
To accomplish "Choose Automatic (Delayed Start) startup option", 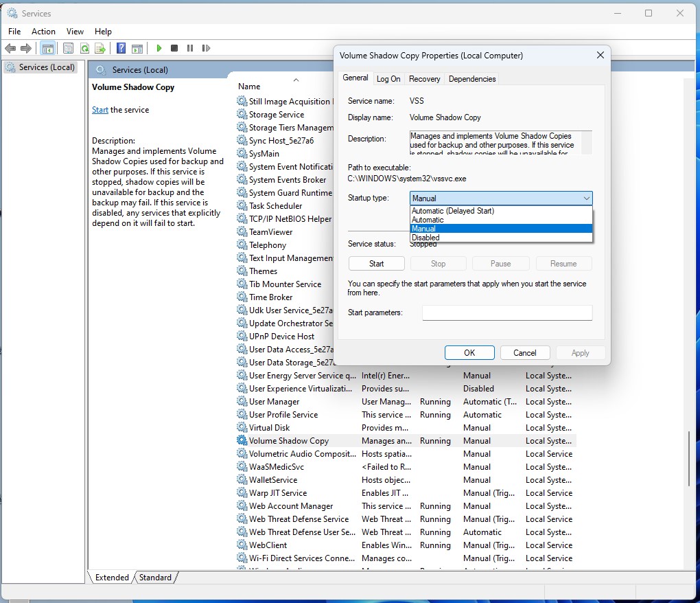I will pos(501,210).
